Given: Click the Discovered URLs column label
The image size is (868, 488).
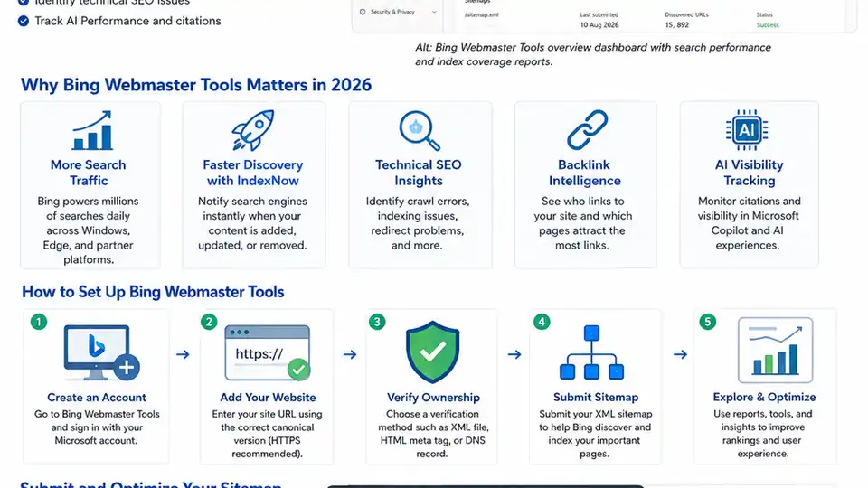Looking at the screenshot, I should point(686,15).
